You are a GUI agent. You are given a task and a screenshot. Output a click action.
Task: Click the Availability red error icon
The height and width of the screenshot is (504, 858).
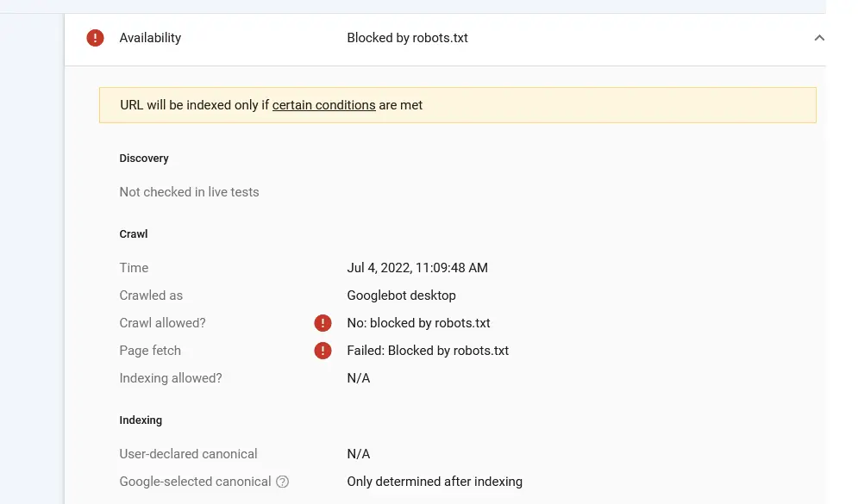(96, 38)
